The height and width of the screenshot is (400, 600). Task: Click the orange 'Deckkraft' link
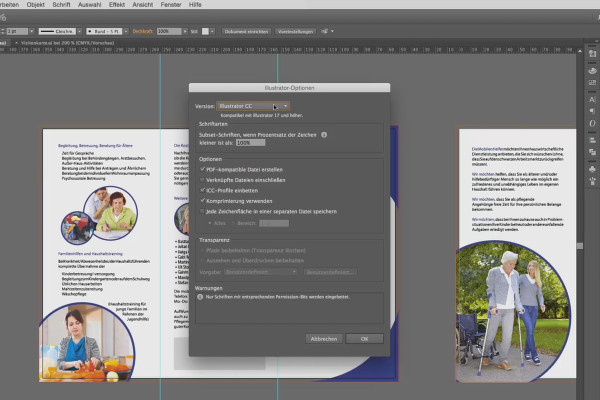[x=142, y=31]
